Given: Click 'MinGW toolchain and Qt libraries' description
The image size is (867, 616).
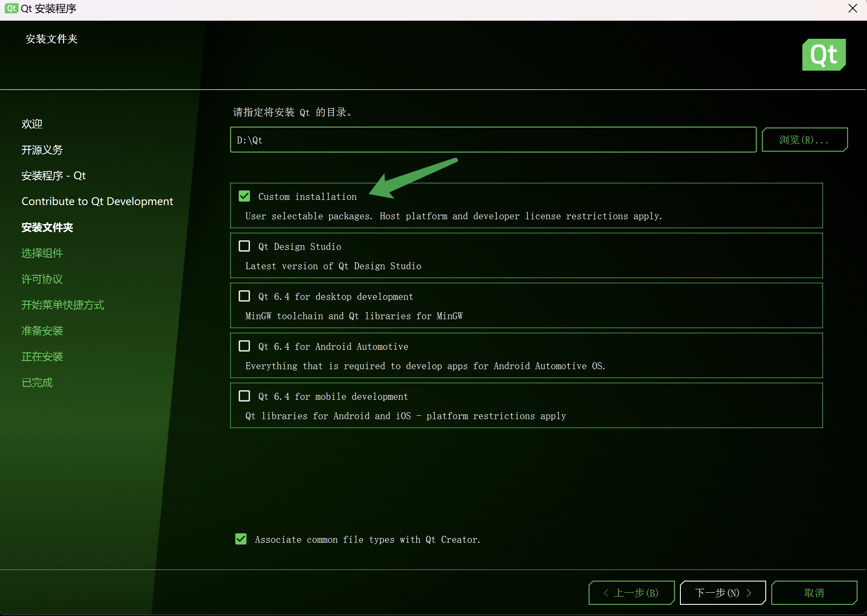Looking at the screenshot, I should (354, 316).
